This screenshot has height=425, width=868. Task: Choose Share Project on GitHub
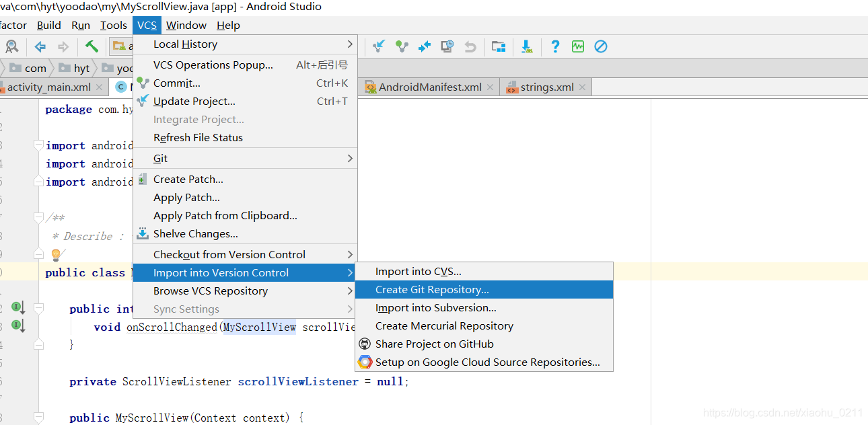(x=484, y=344)
